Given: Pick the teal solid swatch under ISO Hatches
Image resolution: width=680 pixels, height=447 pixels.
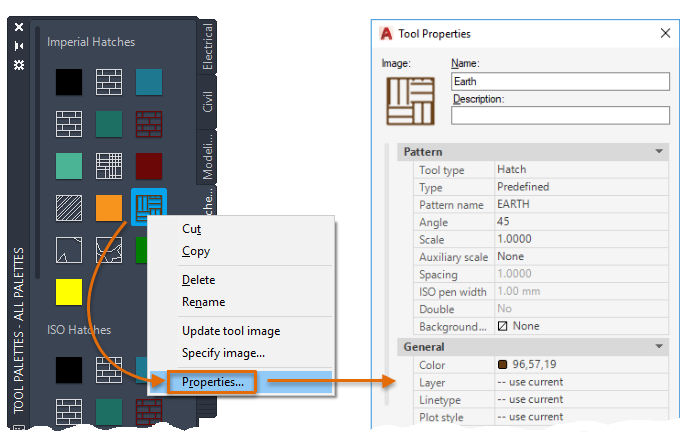Looking at the screenshot, I should [109, 412].
